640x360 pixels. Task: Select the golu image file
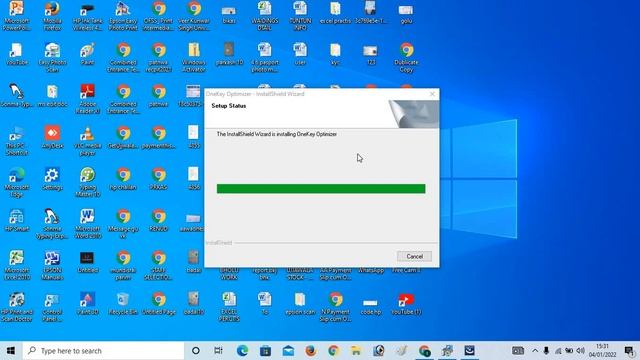click(406, 13)
